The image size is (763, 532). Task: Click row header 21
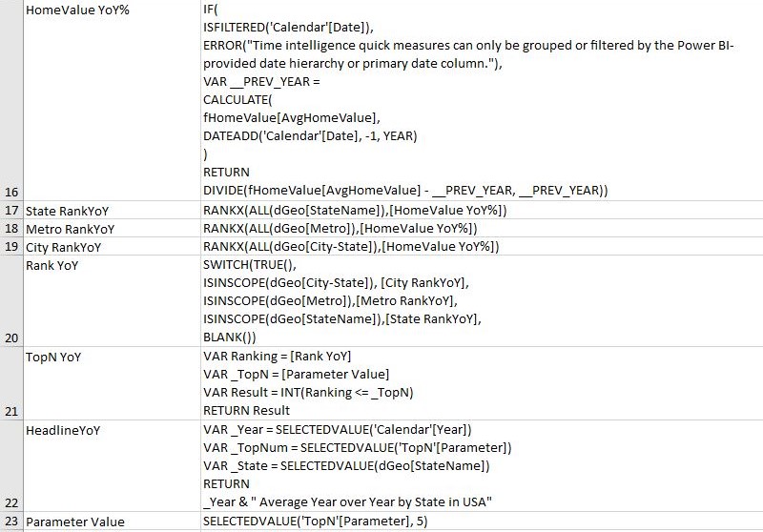pyautogui.click(x=11, y=382)
